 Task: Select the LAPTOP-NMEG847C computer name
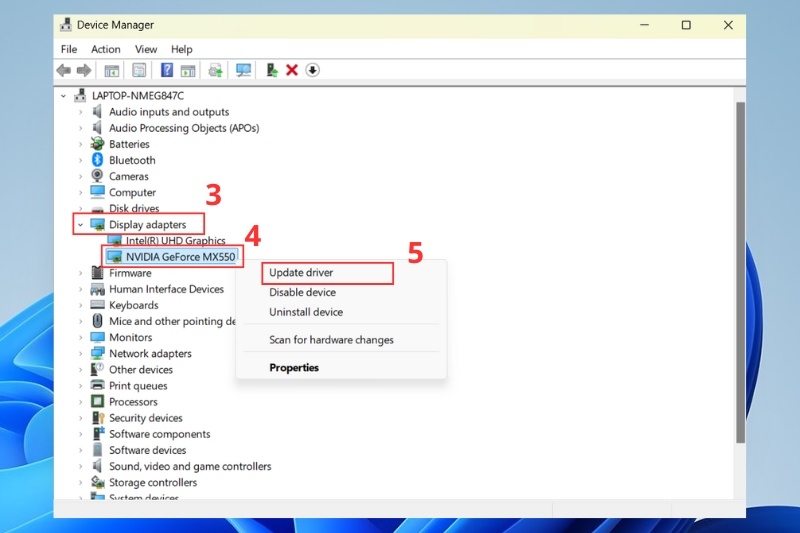(x=138, y=95)
